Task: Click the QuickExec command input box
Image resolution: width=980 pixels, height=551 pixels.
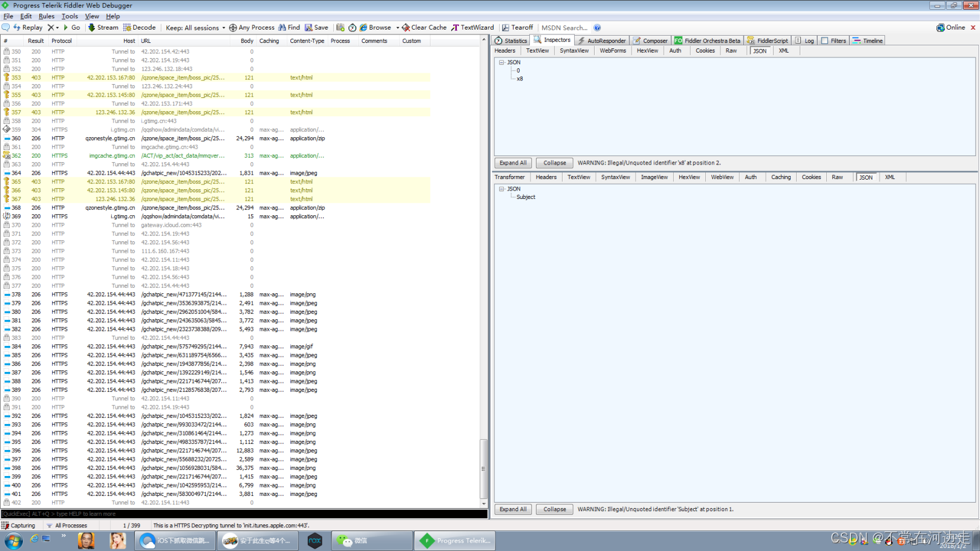Action: pos(244,514)
